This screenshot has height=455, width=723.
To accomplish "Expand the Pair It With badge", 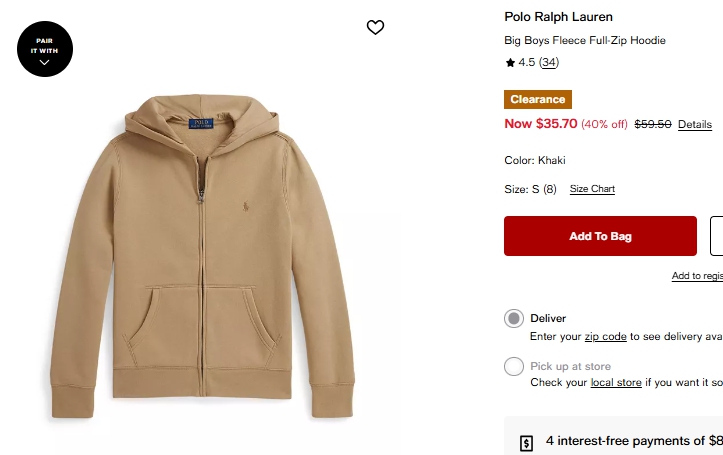I will pos(45,49).
